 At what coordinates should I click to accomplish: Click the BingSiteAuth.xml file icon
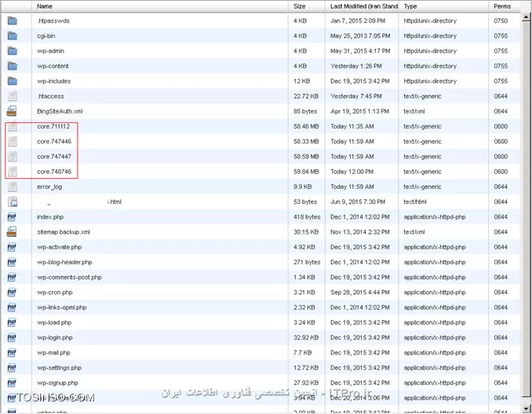pos(12,111)
